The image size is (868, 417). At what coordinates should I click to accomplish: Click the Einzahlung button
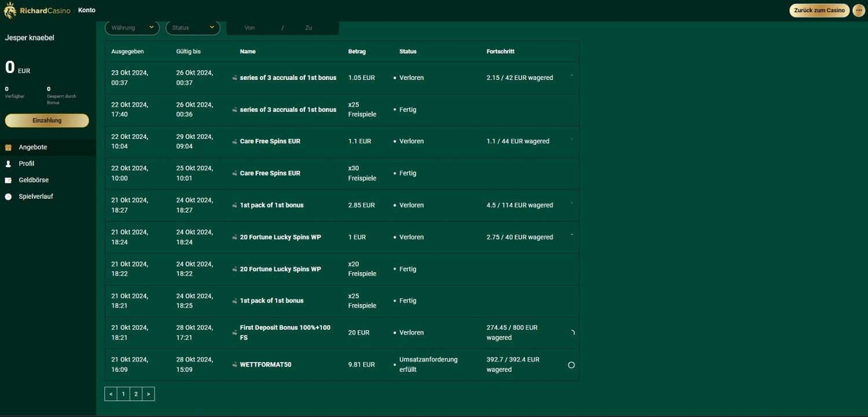pyautogui.click(x=47, y=120)
